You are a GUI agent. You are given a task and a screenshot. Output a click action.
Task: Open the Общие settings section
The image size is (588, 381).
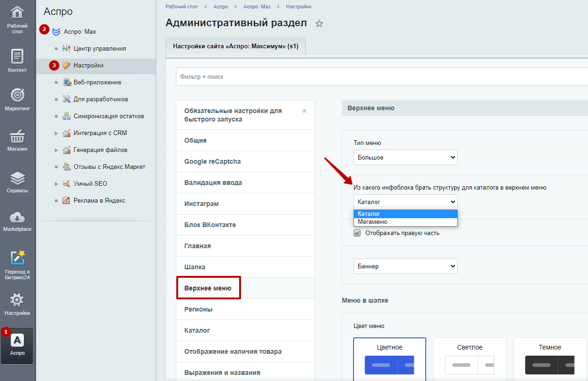point(245,140)
